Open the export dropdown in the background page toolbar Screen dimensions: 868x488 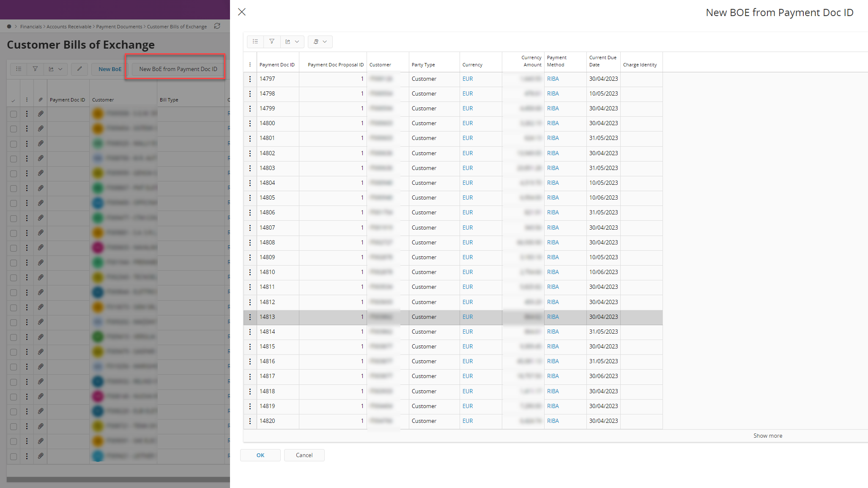click(55, 69)
